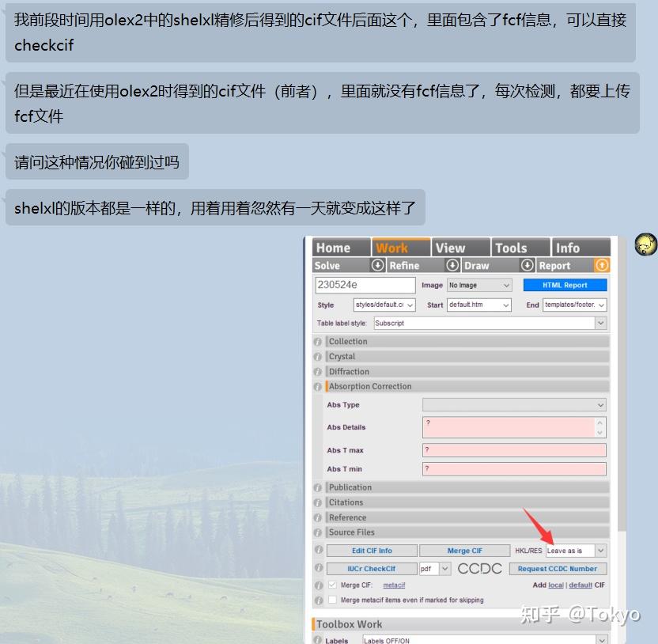Run IUCr CheckCif
658x644 pixels.
[372, 568]
